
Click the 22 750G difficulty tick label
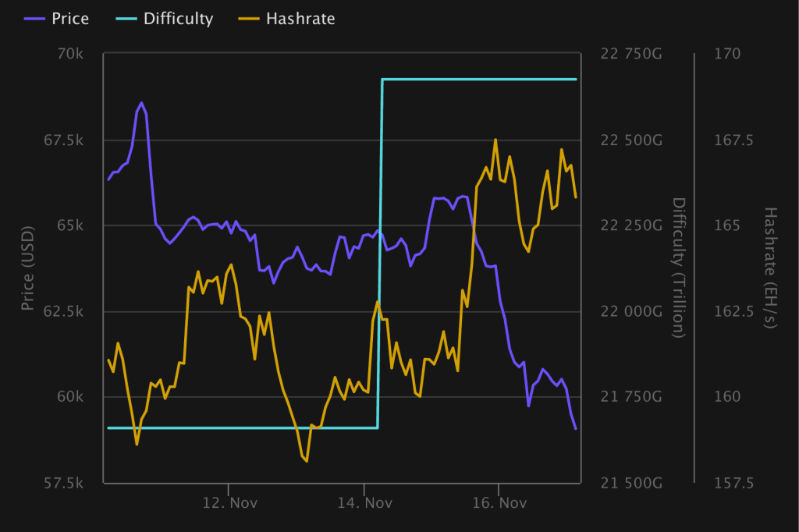pos(632,54)
